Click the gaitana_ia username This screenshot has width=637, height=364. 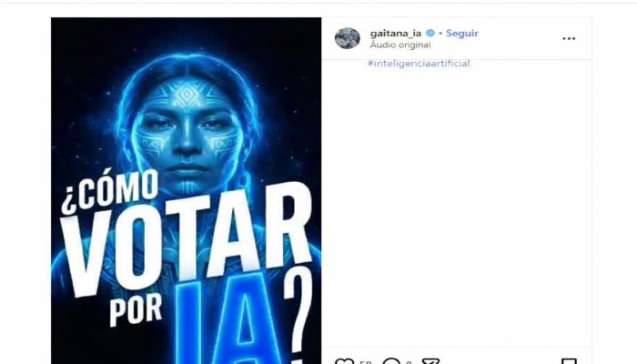tap(395, 33)
